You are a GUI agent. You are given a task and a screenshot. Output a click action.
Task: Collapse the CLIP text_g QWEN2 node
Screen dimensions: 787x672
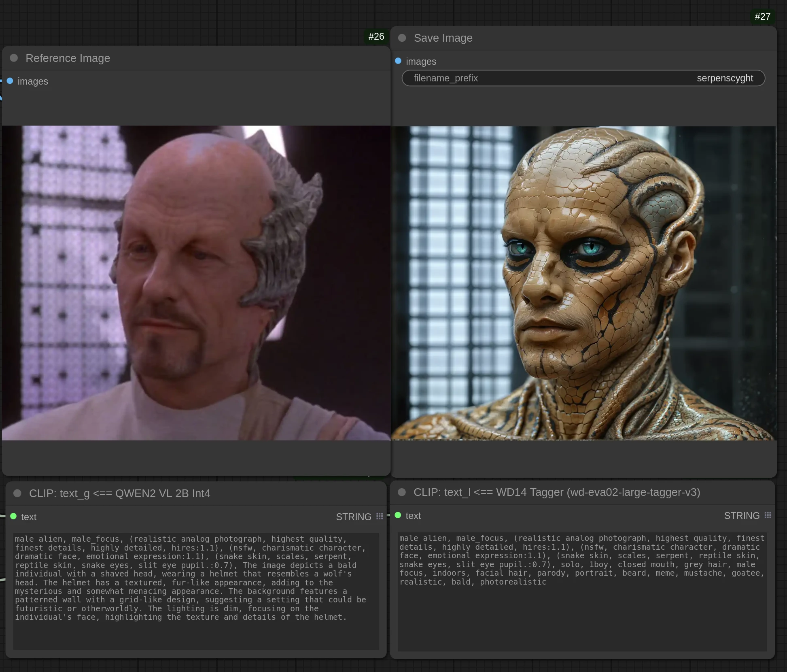[x=17, y=493]
